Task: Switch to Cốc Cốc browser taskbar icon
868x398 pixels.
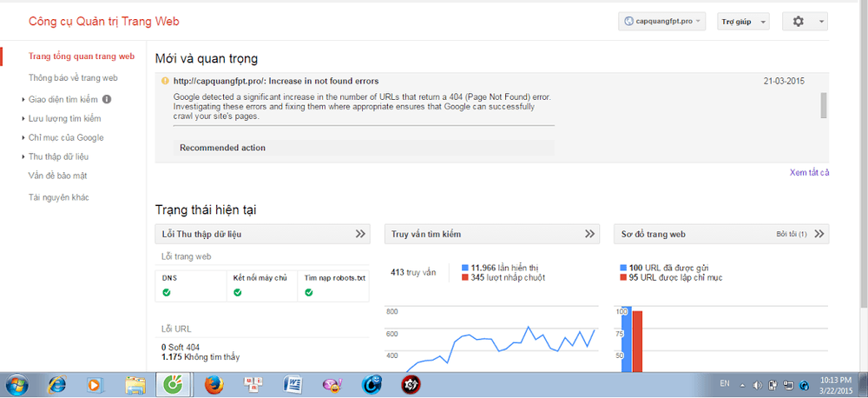Action: click(174, 384)
